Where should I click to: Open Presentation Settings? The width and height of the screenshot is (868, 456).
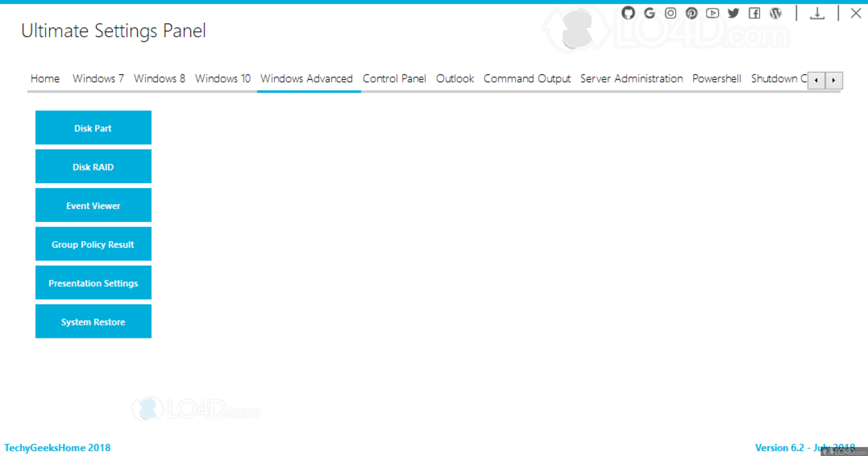click(93, 283)
